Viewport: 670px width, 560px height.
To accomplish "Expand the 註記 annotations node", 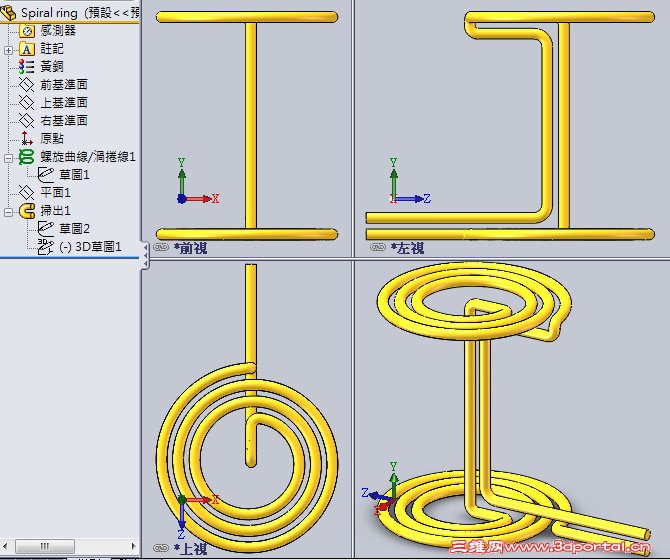I will (x=8, y=50).
